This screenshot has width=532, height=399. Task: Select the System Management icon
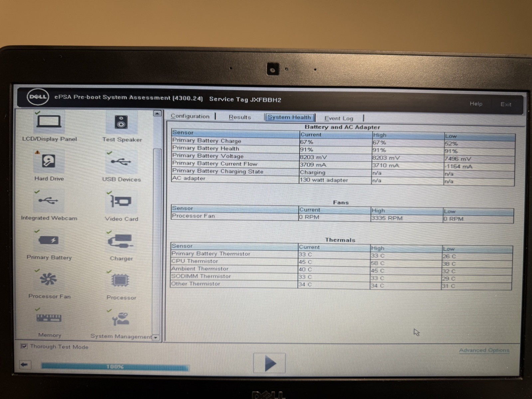coord(120,319)
